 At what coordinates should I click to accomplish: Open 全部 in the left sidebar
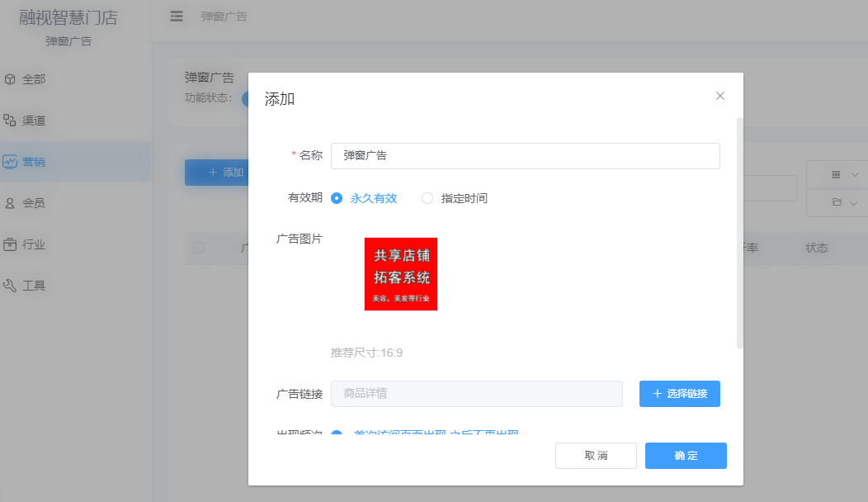click(x=75, y=79)
